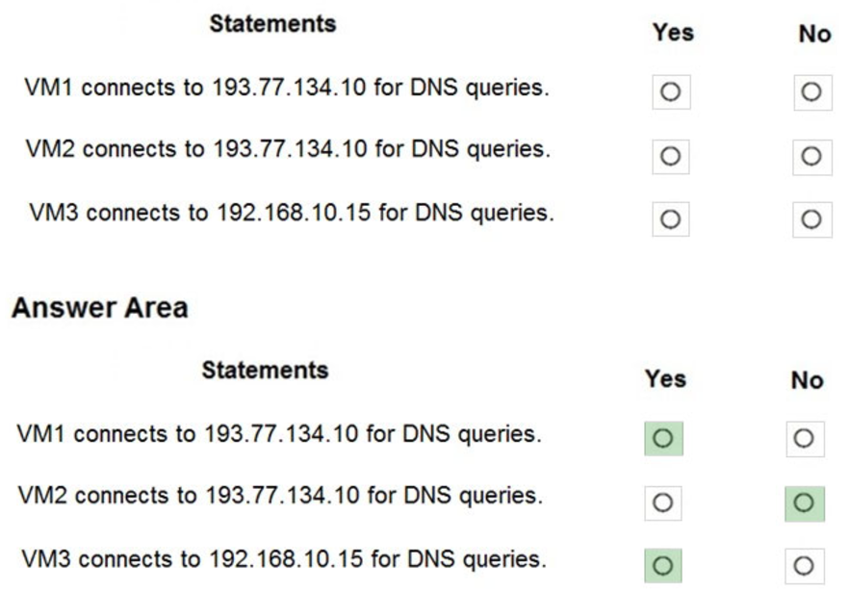Click the VM1 statement text in upper list
850x616 pixels.
(288, 88)
